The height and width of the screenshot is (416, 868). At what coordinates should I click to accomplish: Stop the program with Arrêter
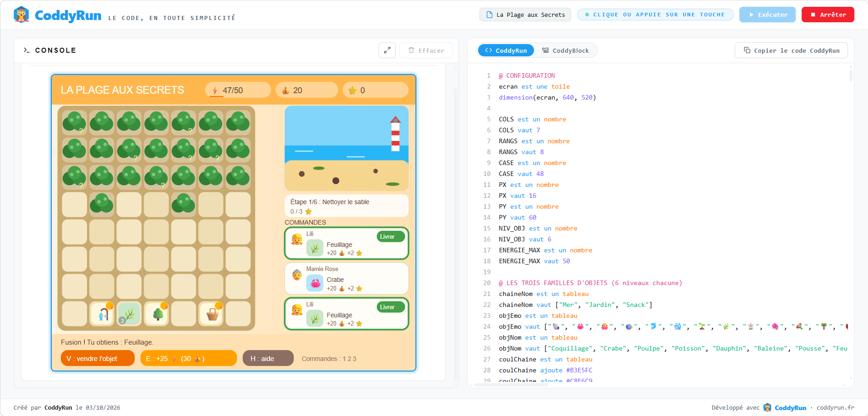click(828, 15)
